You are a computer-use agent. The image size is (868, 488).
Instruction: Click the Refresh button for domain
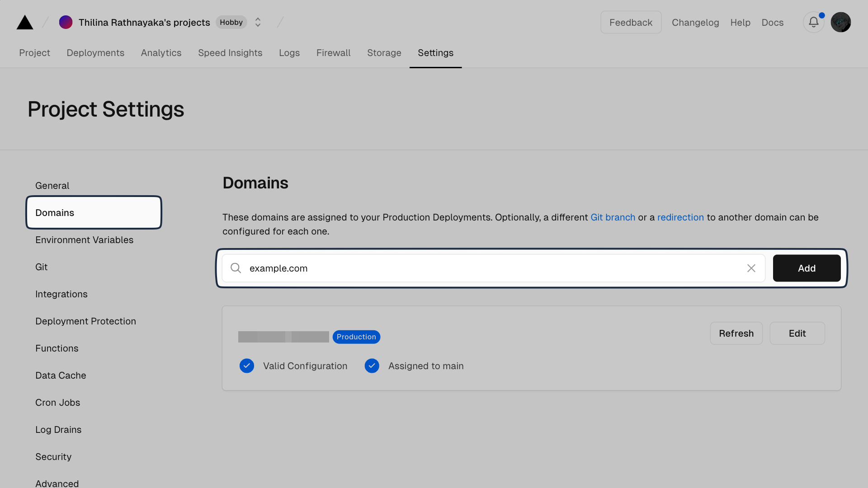(x=736, y=333)
